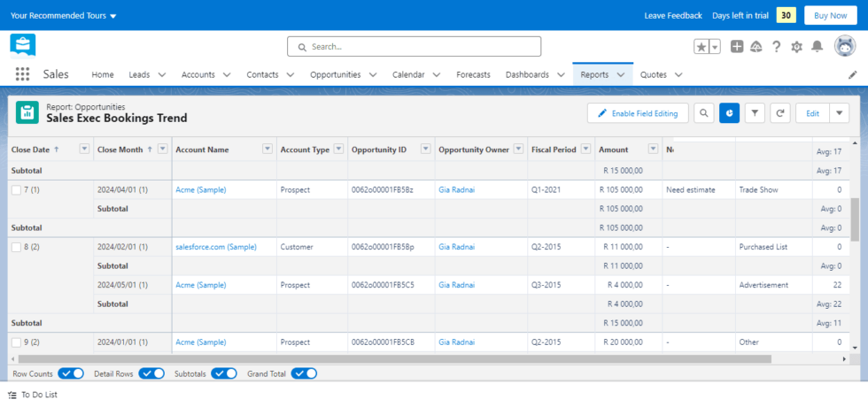Click the horizontal scrollbar thumb
The height and width of the screenshot is (407, 868).
click(393, 359)
